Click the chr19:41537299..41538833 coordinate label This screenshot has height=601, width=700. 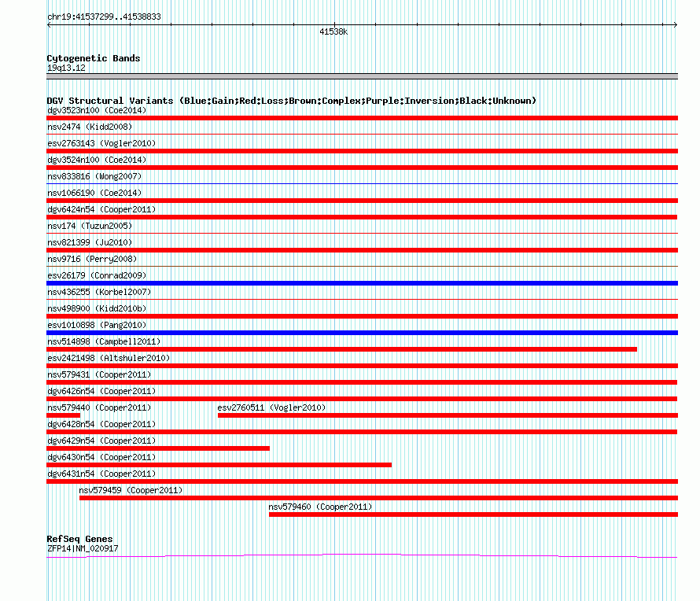[x=104, y=17]
